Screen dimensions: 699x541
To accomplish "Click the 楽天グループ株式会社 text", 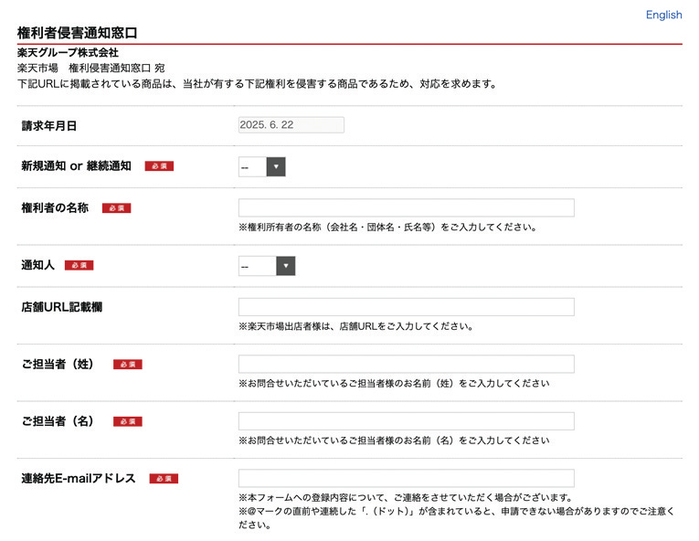I will pos(68,53).
